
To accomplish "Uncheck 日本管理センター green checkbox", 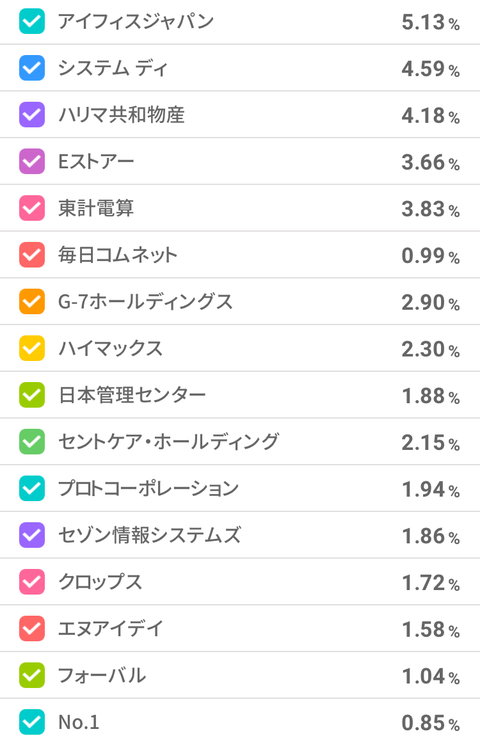I will click(32, 395).
